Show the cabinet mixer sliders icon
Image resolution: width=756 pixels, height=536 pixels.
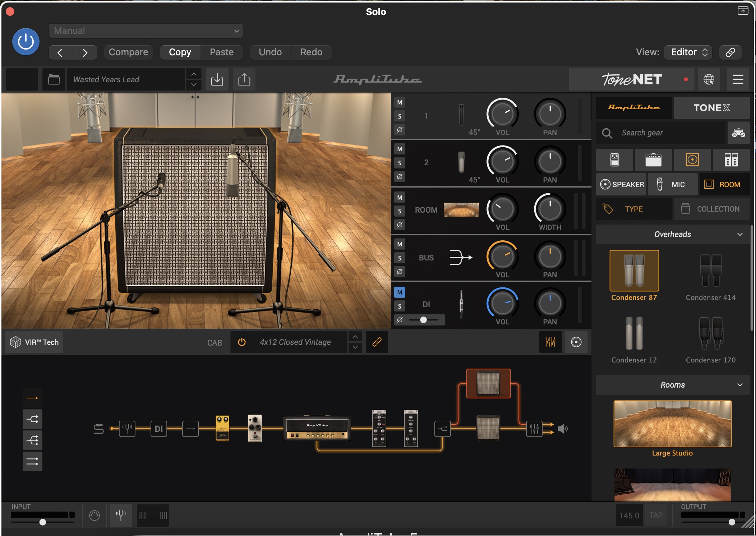(x=550, y=342)
